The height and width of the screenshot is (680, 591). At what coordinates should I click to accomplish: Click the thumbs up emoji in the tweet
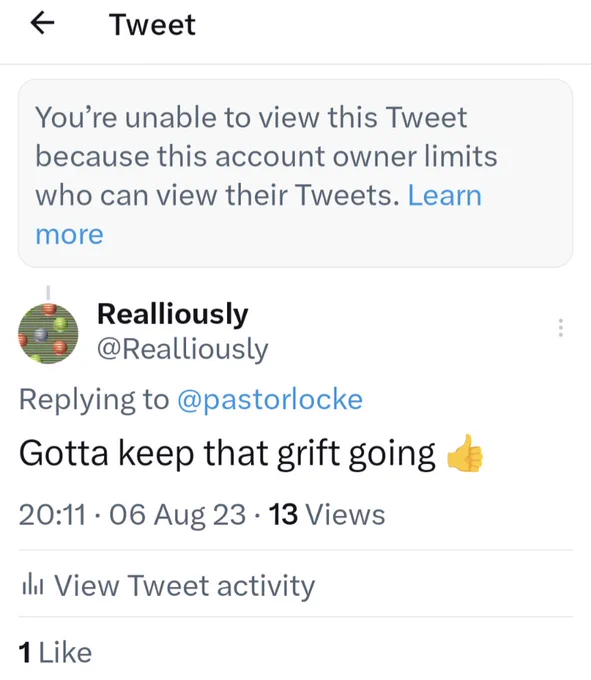465,453
